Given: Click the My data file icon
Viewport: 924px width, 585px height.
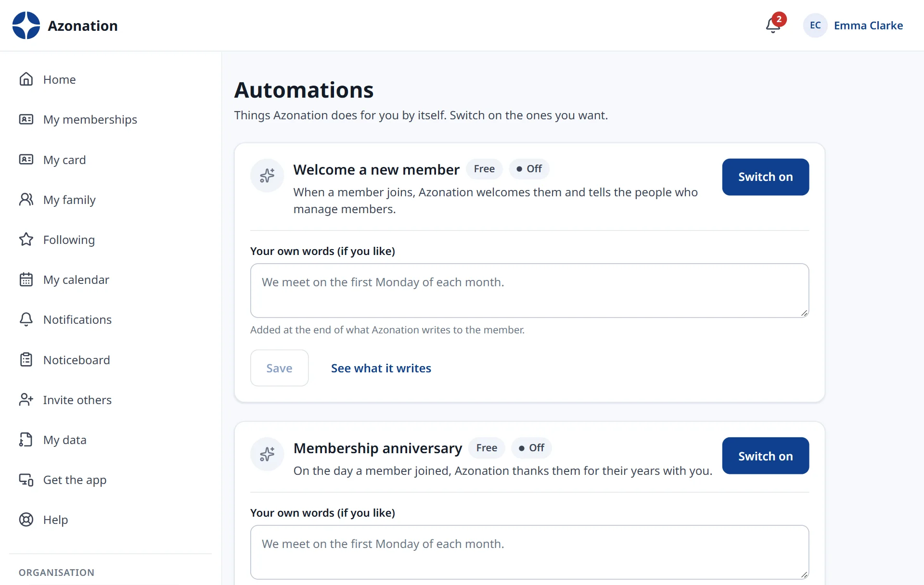Looking at the screenshot, I should (x=26, y=440).
